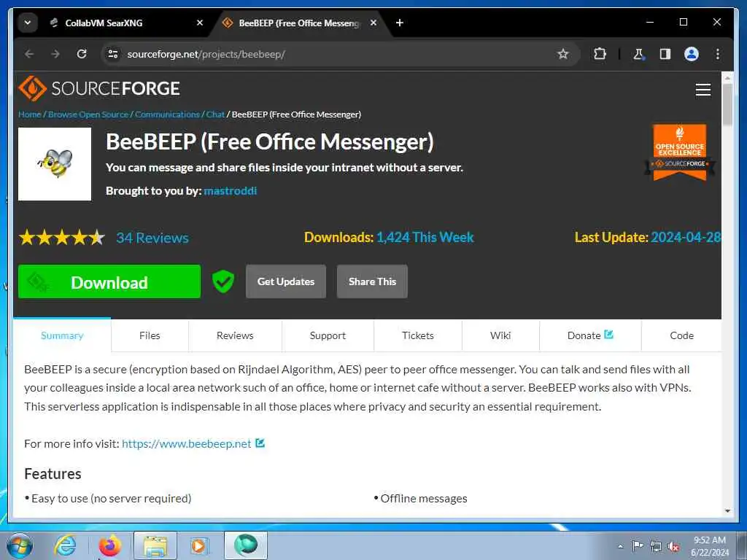Follow the Communications breadcrumb link
The image size is (747, 560).
tap(167, 114)
